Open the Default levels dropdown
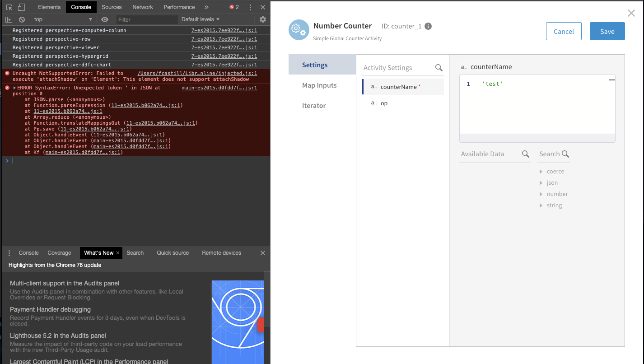The image size is (644, 364). 200,19
